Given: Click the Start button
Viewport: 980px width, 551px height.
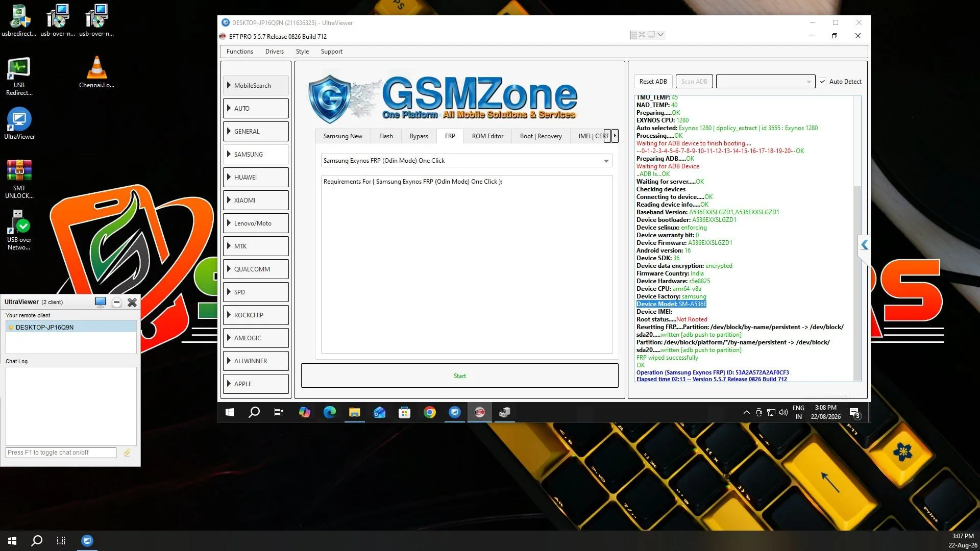Looking at the screenshot, I should pos(459,376).
